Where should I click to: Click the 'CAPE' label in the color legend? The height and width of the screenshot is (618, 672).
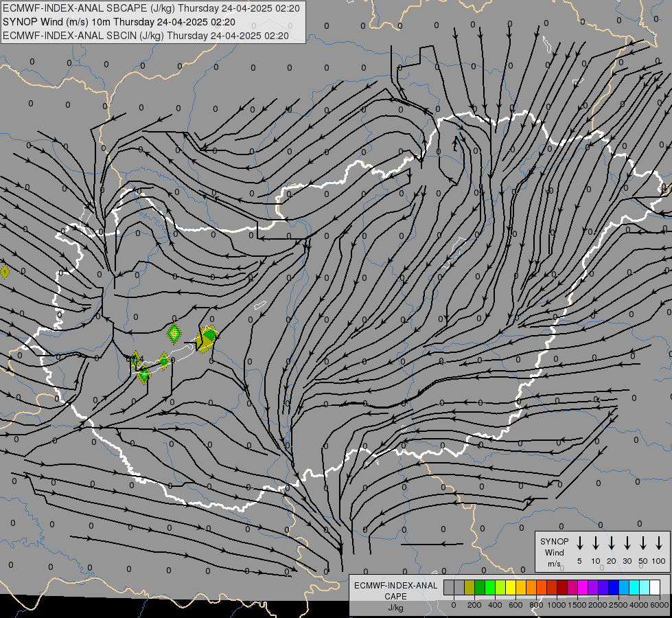(x=395, y=597)
